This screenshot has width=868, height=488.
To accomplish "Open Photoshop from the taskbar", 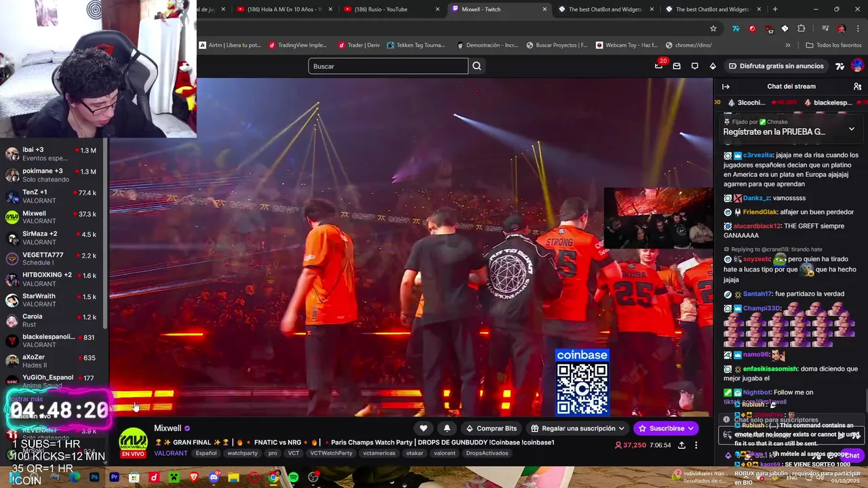I will click(x=94, y=478).
